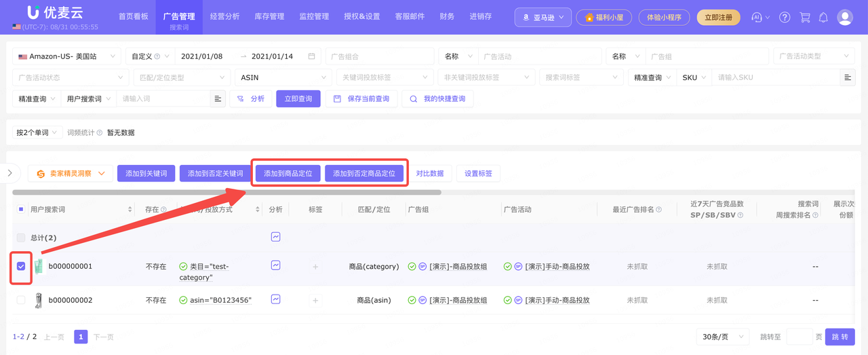Expand the left side panel arrow
Screen dimensions: 868x355
[x=9, y=173]
